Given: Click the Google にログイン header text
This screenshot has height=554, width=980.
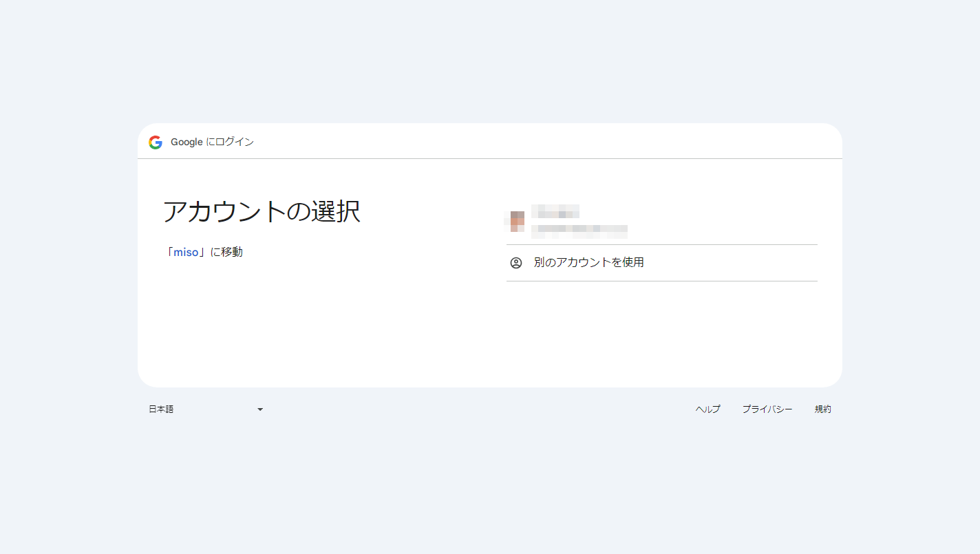Looking at the screenshot, I should coord(212,142).
